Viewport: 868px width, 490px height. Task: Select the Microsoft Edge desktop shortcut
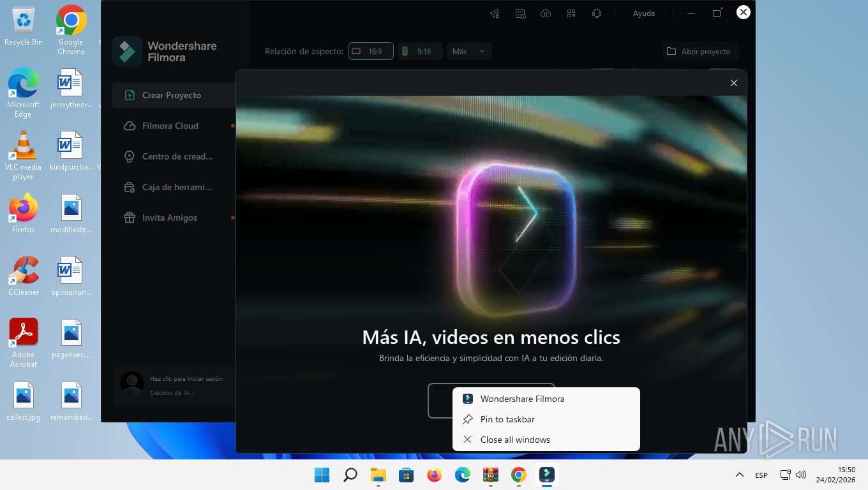pos(24,93)
